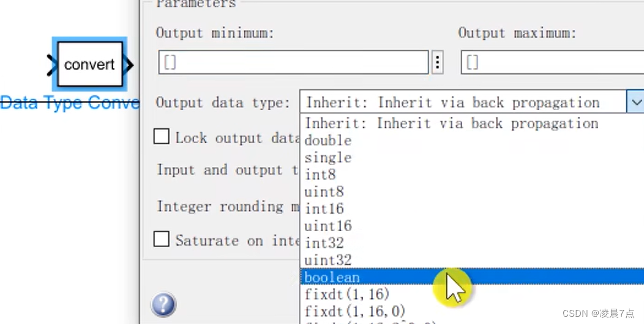644x324 pixels.
Task: Click the Integer rounding mode label
Action: (228, 206)
